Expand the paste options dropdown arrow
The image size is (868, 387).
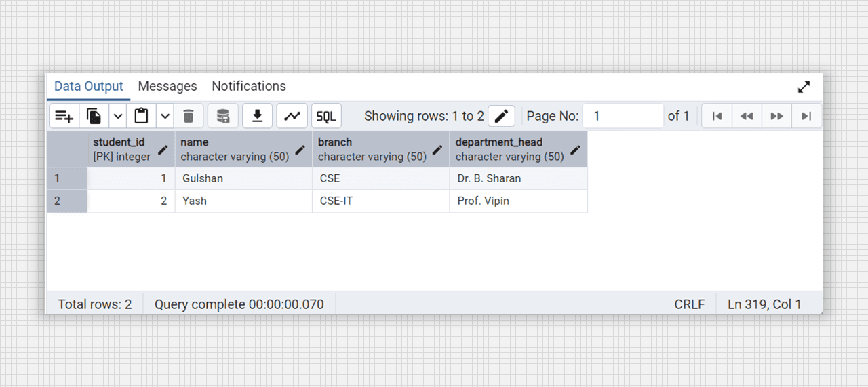165,116
